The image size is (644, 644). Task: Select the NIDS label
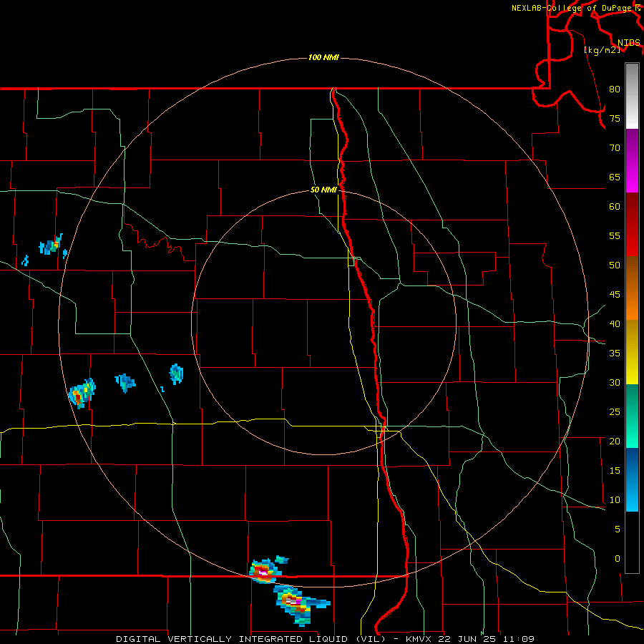628,42
